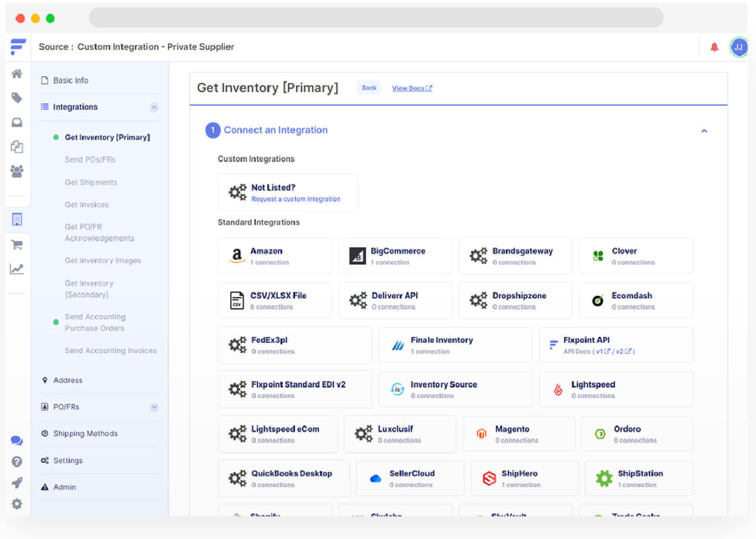
Task: Select the Deliverr API integration
Action: [395, 300]
